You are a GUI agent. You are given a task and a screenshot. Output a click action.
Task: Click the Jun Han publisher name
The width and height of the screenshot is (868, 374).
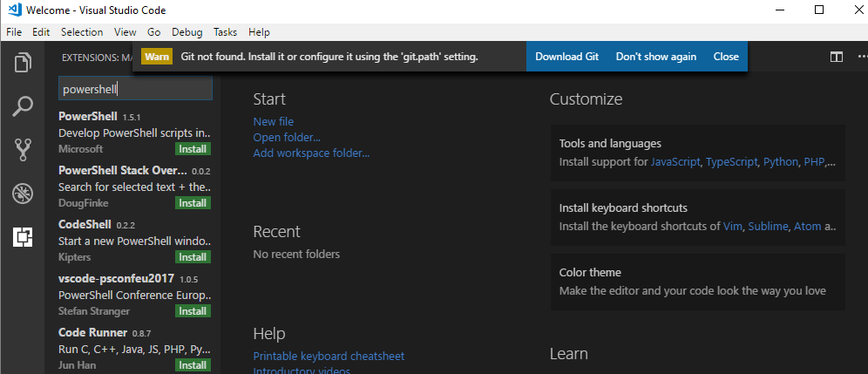point(77,365)
